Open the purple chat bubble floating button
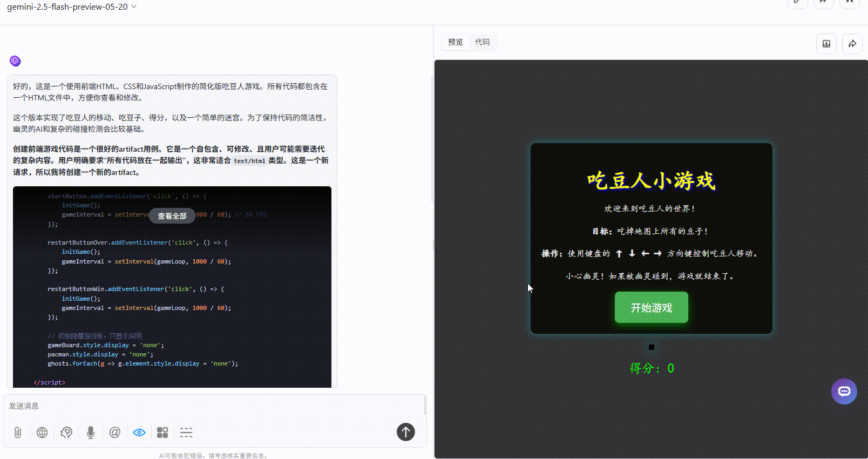 [x=844, y=391]
